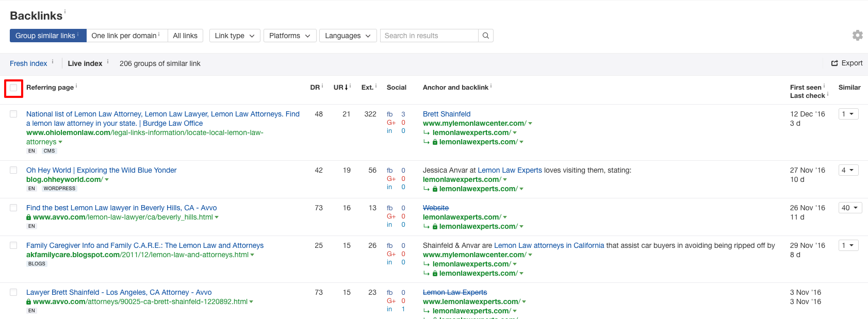Click the search magnifier icon
Viewport: 868px width, 319px height.
click(486, 36)
